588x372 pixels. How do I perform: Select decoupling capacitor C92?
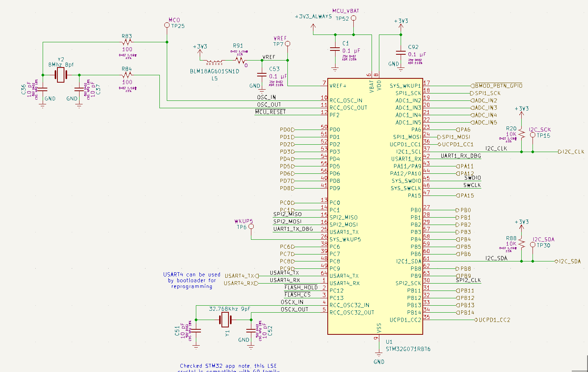[400, 54]
